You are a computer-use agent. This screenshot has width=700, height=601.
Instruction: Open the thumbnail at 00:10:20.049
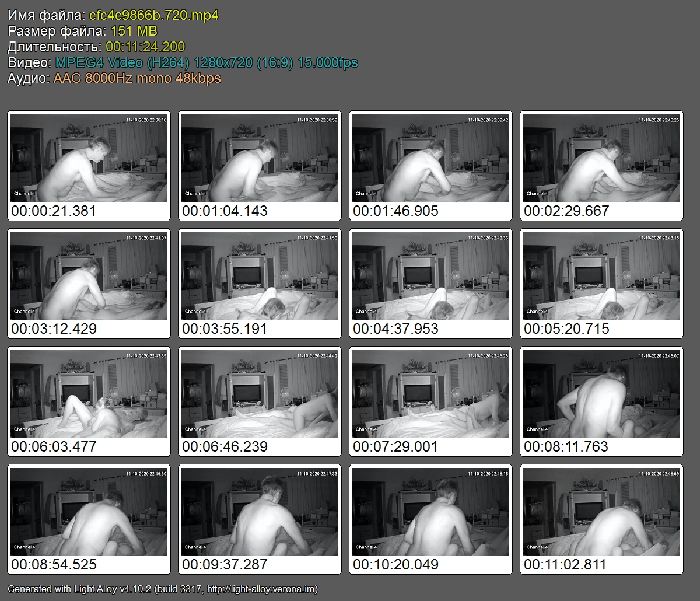430,512
